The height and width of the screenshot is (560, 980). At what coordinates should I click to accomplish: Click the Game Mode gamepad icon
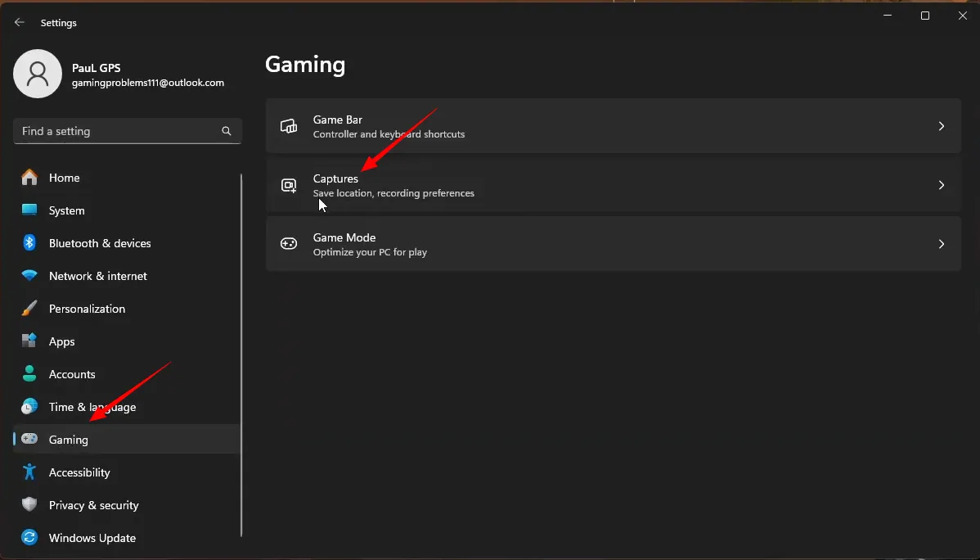289,244
